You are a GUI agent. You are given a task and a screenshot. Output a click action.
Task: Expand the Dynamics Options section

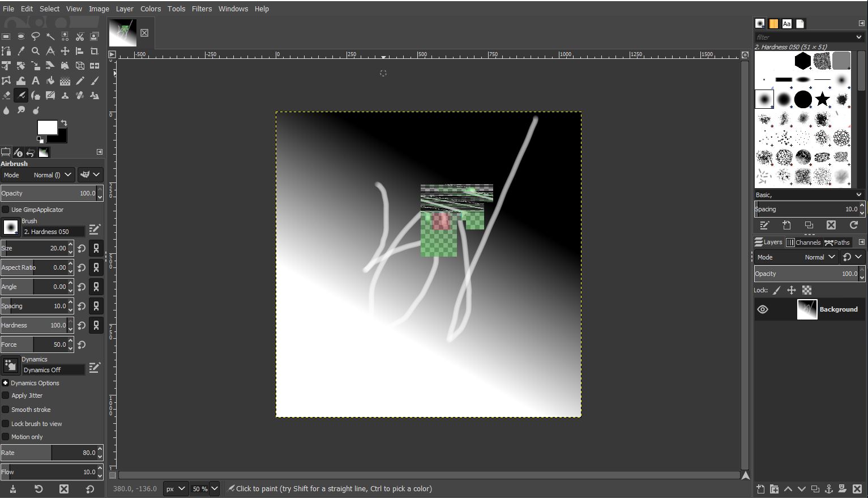(6, 383)
